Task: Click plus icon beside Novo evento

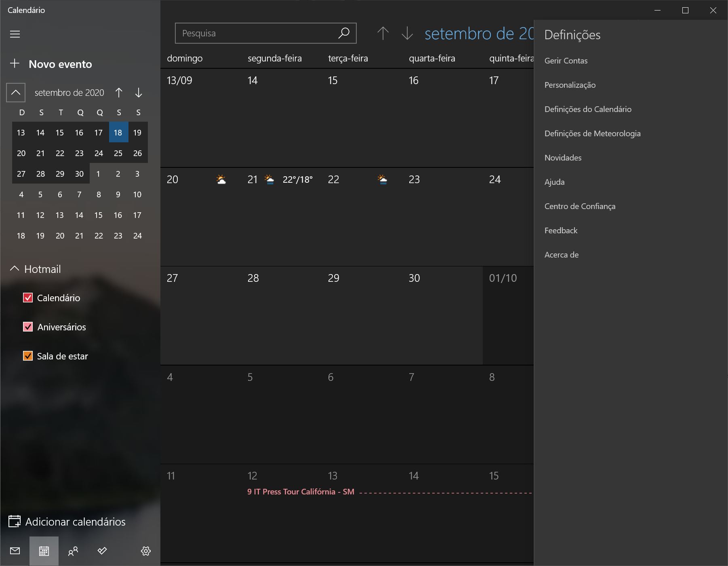Action: click(x=15, y=63)
